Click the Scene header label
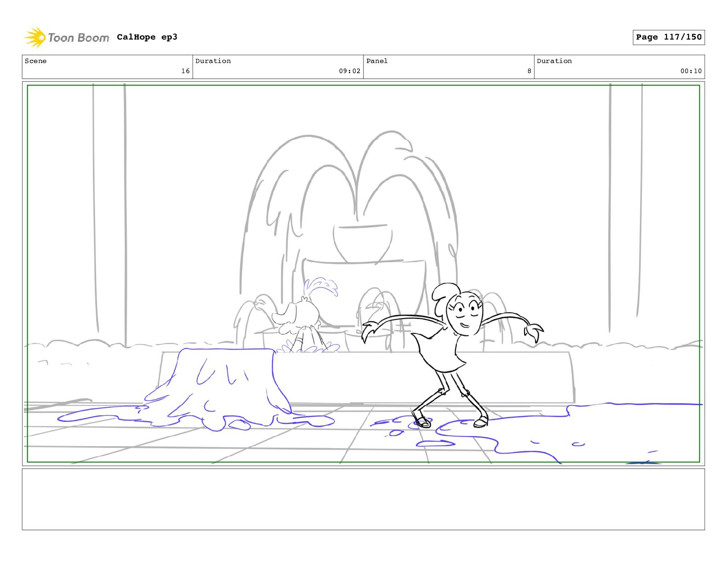The height and width of the screenshot is (563, 728). pyautogui.click(x=36, y=61)
